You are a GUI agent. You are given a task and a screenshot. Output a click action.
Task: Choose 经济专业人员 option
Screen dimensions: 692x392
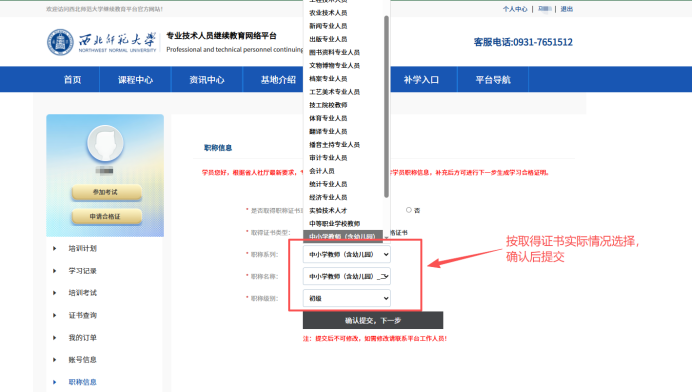click(343, 197)
